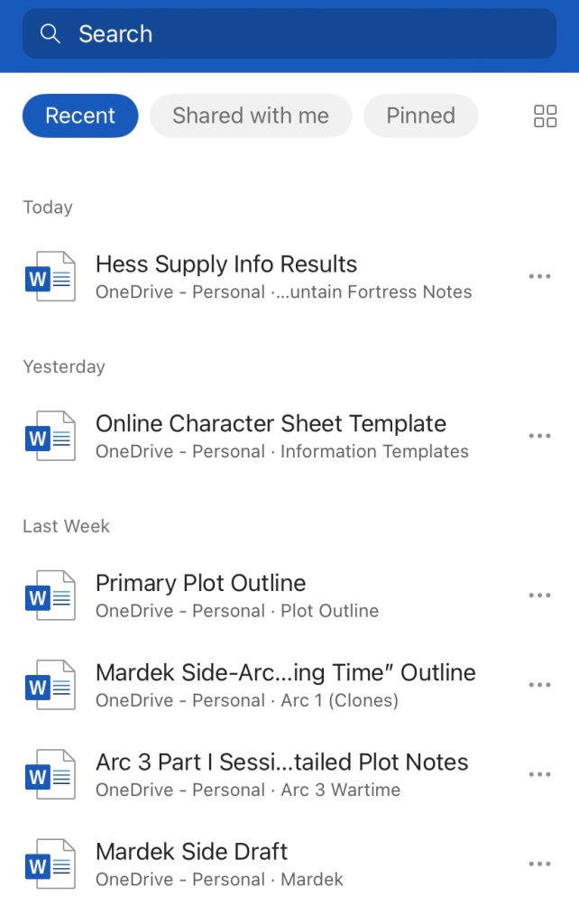Click Word icon beside Online Character Sheet Template
The width and height of the screenshot is (579, 924).
(x=50, y=437)
